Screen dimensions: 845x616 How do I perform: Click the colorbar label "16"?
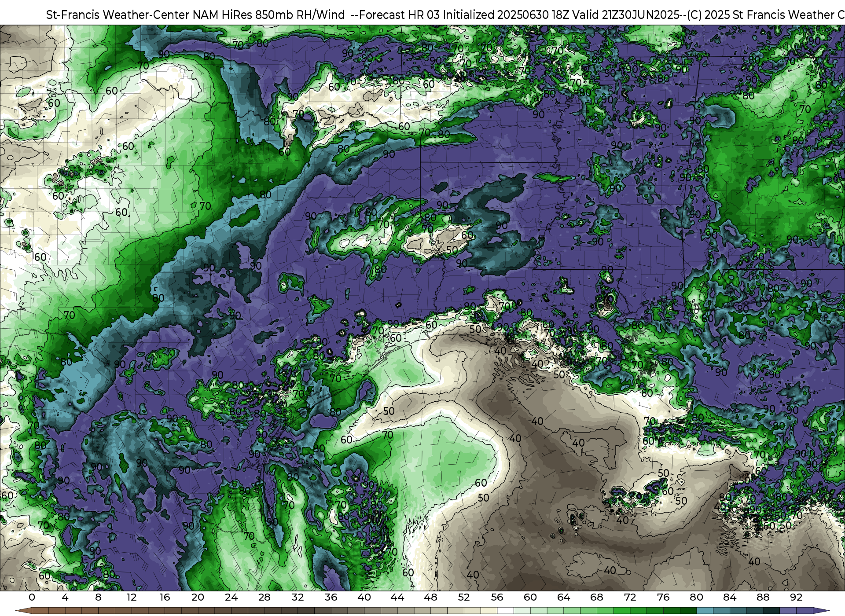[165, 597]
